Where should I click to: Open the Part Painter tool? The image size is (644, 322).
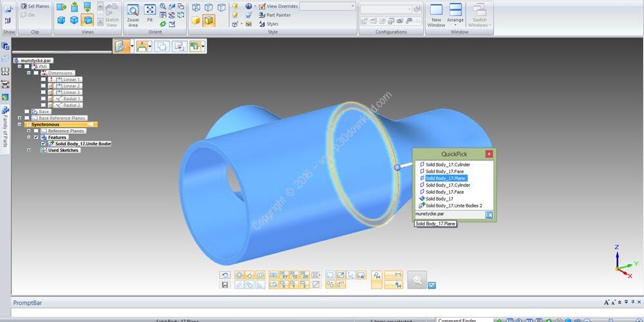click(x=275, y=15)
